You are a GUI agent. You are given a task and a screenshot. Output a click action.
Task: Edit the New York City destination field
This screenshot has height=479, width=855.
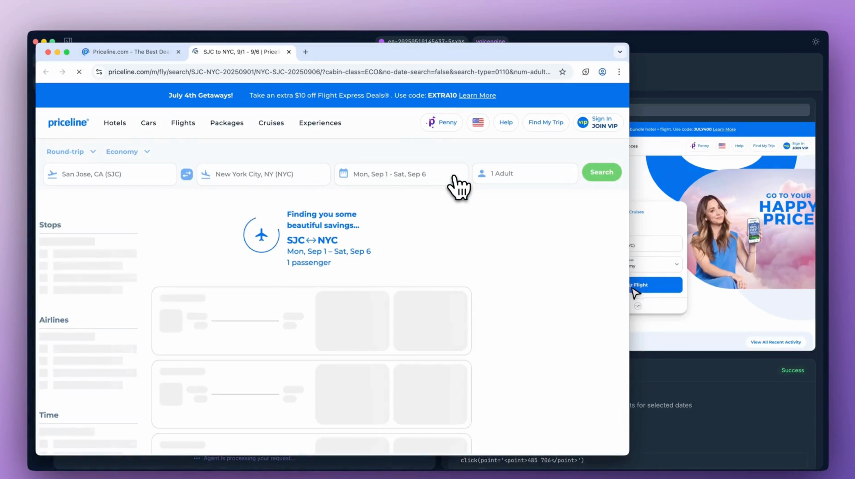[263, 174]
